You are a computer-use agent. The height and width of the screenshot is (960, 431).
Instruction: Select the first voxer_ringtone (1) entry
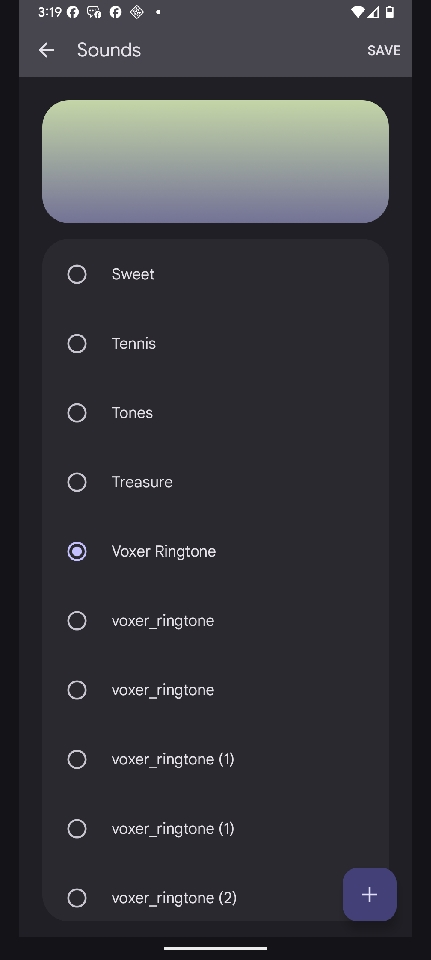[x=216, y=759]
